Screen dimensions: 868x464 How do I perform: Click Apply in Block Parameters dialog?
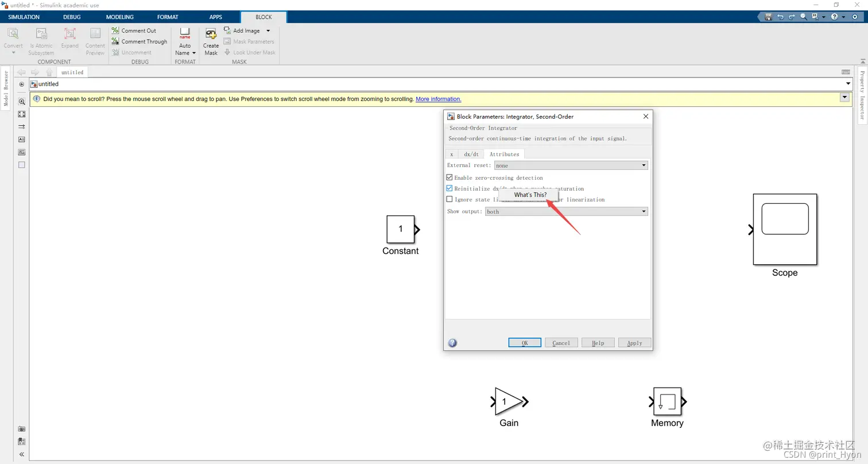coord(634,343)
